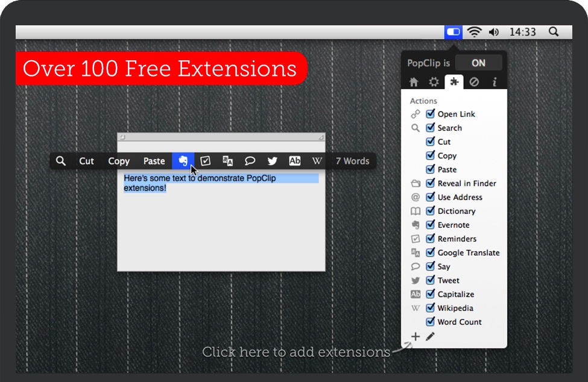Open the settings gear tab

click(434, 82)
